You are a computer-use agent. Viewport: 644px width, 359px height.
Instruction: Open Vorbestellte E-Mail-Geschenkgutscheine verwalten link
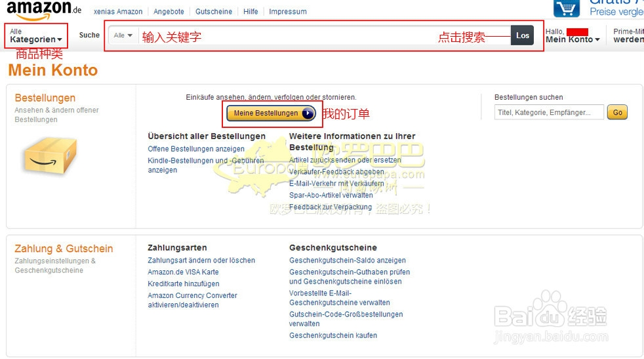(x=340, y=298)
